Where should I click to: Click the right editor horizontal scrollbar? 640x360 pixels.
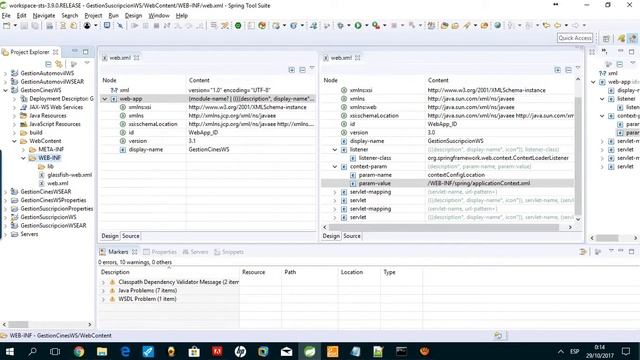click(444, 227)
